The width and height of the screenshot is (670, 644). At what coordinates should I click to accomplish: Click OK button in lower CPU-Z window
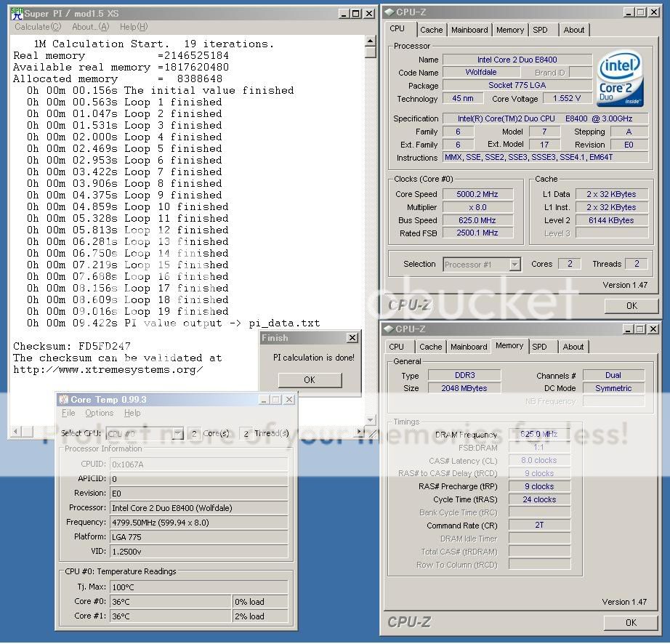(x=631, y=623)
